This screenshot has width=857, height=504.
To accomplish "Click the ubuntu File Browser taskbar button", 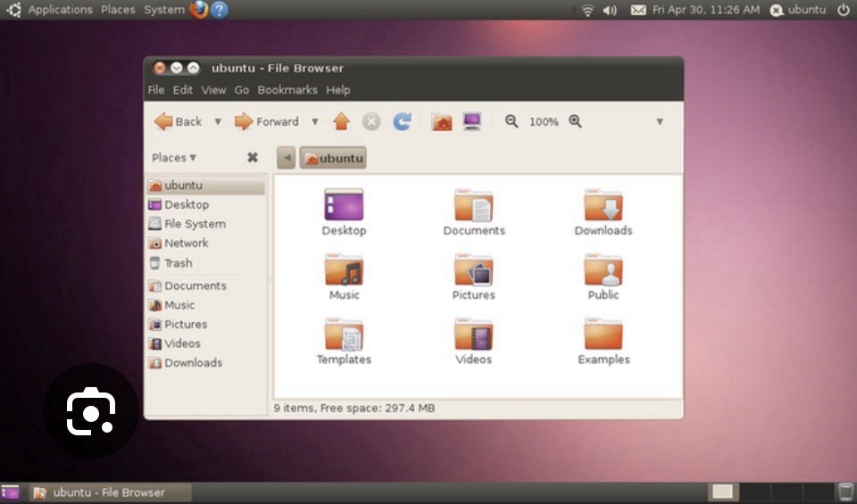I will 111,492.
